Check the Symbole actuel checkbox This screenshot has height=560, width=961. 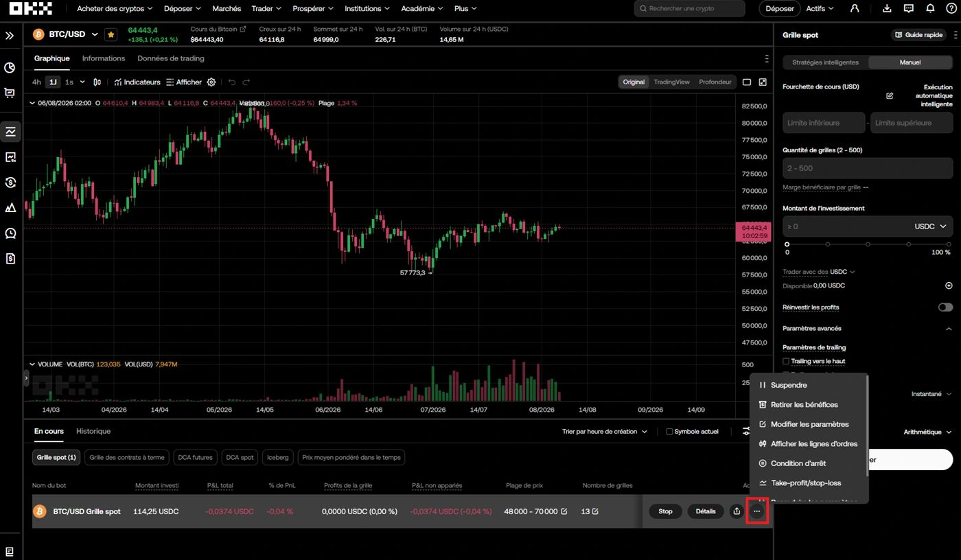[669, 432]
